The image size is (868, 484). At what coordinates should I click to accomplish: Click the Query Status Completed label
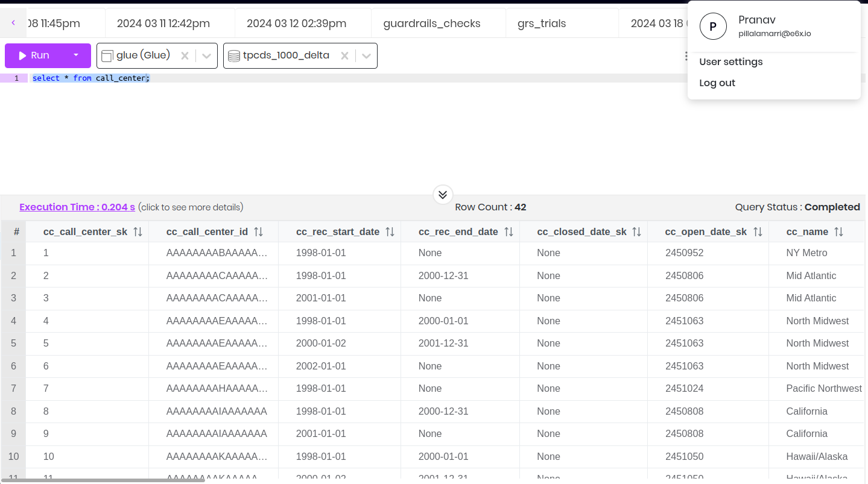797,207
